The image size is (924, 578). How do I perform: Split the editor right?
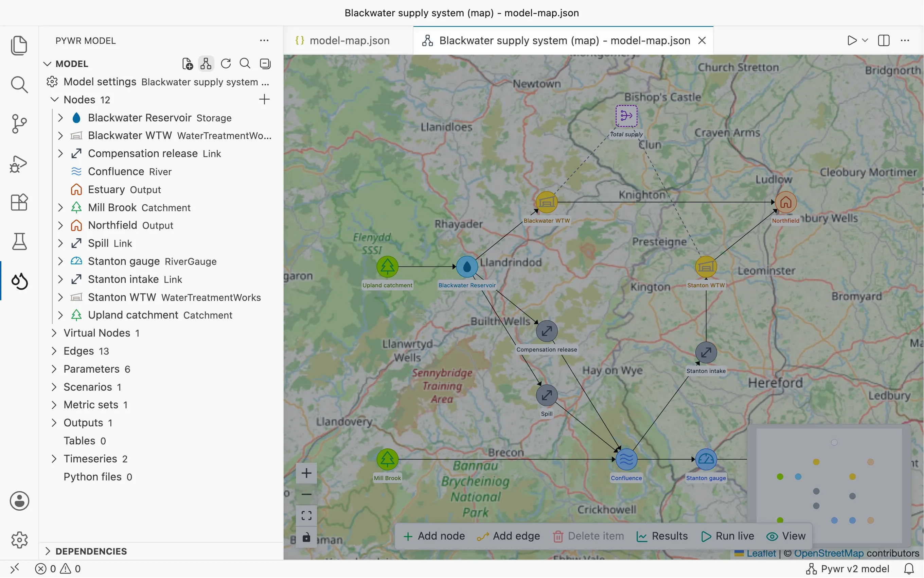(x=884, y=40)
